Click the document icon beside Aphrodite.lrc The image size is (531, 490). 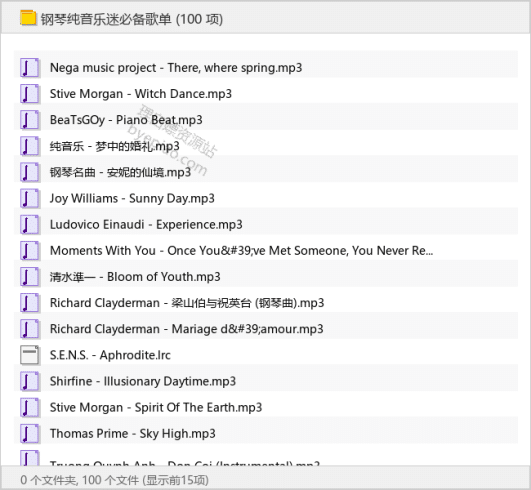coord(30,355)
